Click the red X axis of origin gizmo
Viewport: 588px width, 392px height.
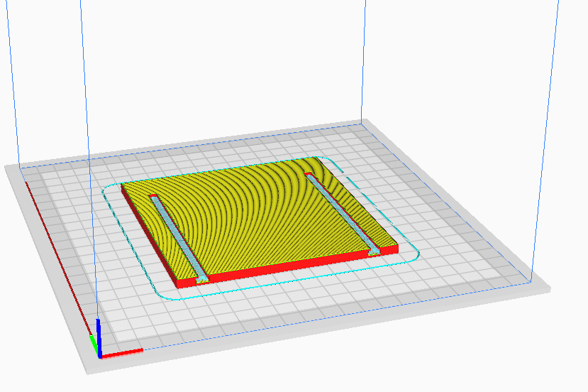click(122, 354)
